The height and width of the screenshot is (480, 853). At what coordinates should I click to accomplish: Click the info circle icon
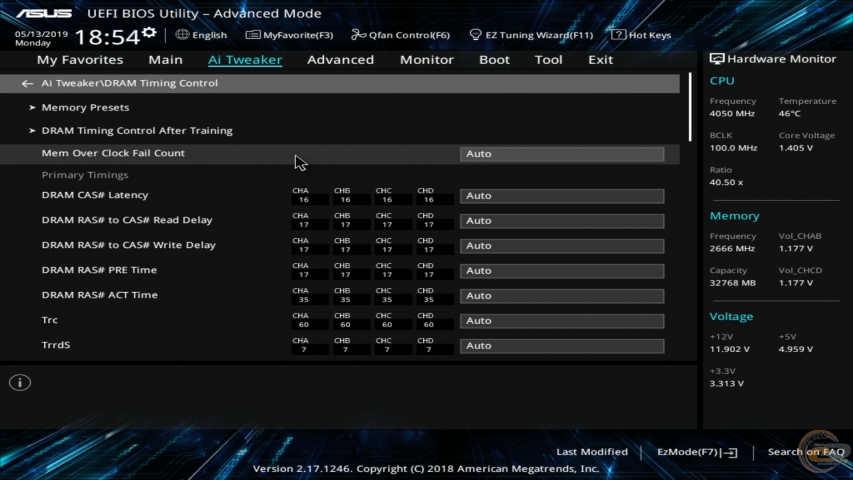click(x=20, y=383)
